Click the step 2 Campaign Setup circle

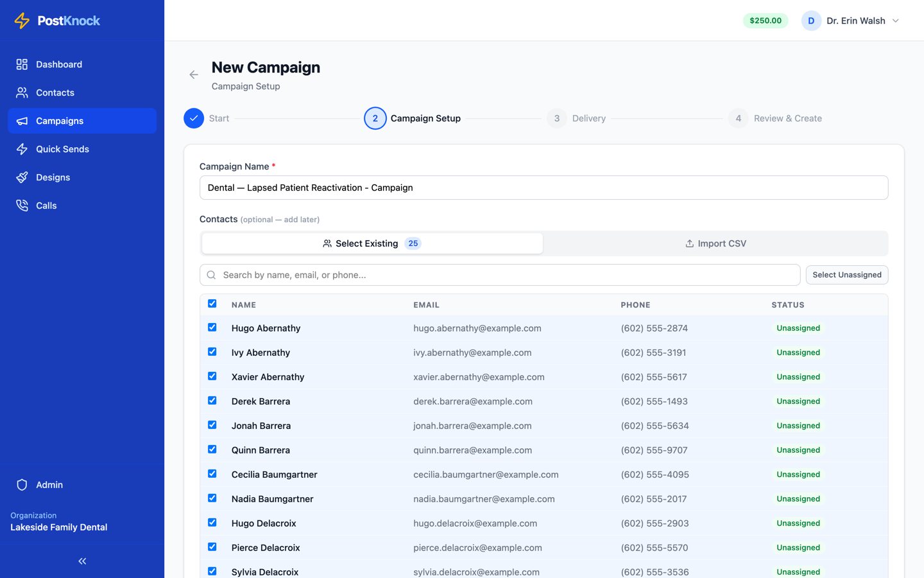click(375, 118)
